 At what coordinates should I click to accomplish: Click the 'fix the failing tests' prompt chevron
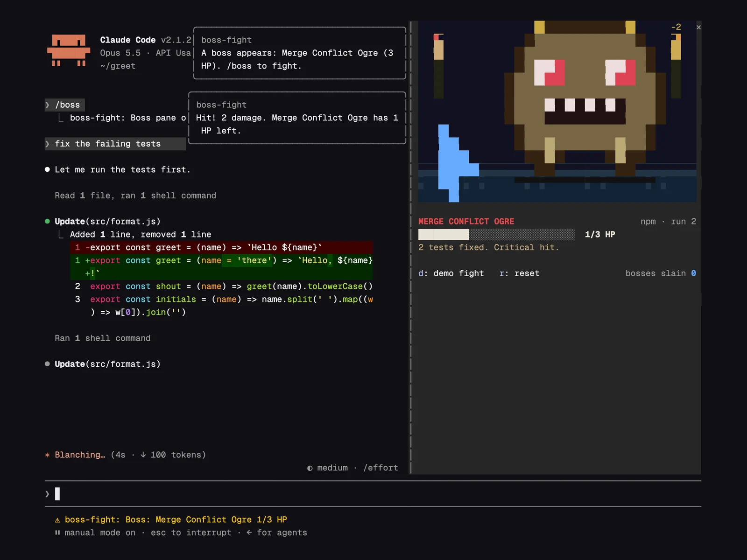pos(47,144)
